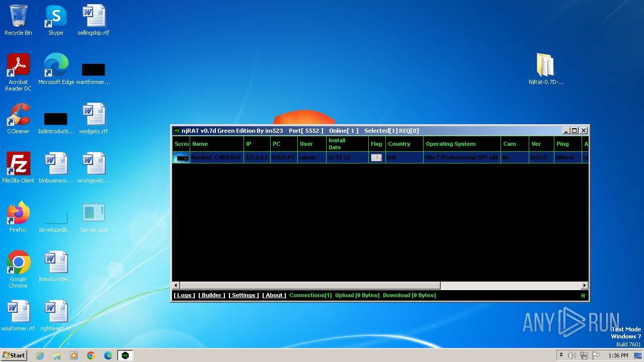644x362 pixels.
Task: Switch to njRAT taskbar button
Action: click(x=125, y=355)
